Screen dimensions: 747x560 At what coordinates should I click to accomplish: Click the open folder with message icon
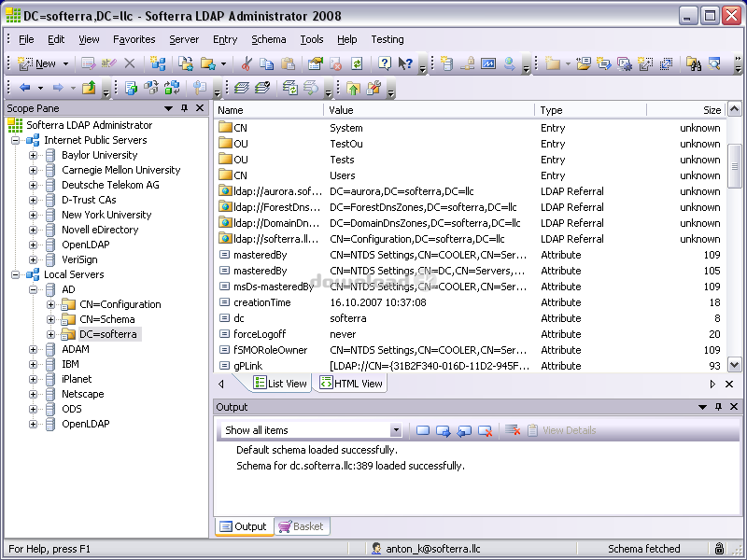coord(583,63)
